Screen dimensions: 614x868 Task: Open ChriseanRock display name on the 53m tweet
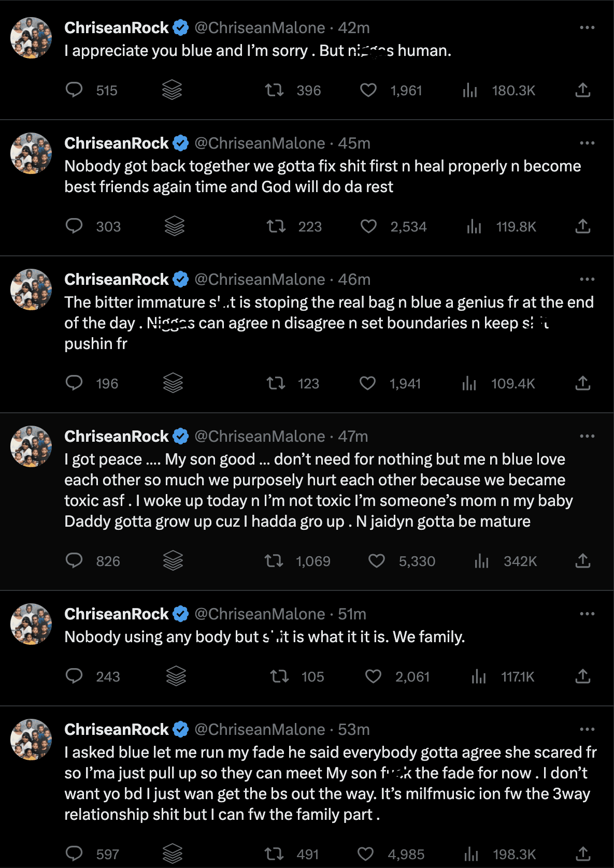pyautogui.click(x=117, y=730)
